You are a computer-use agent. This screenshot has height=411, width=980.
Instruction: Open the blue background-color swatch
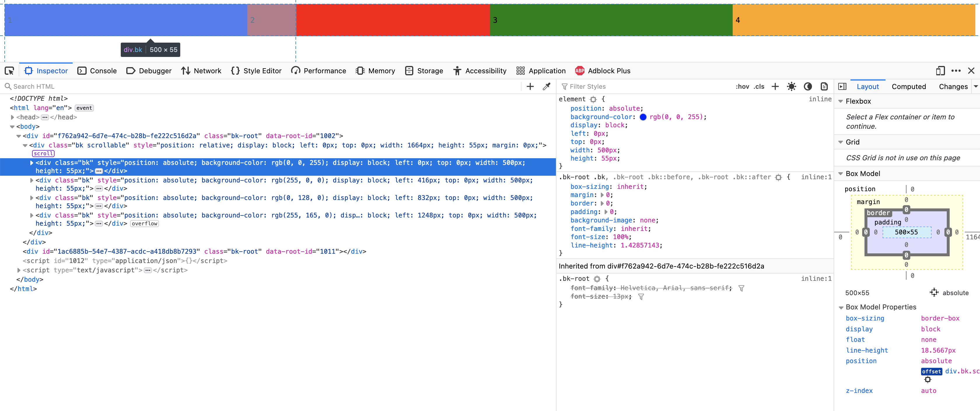[x=643, y=117]
